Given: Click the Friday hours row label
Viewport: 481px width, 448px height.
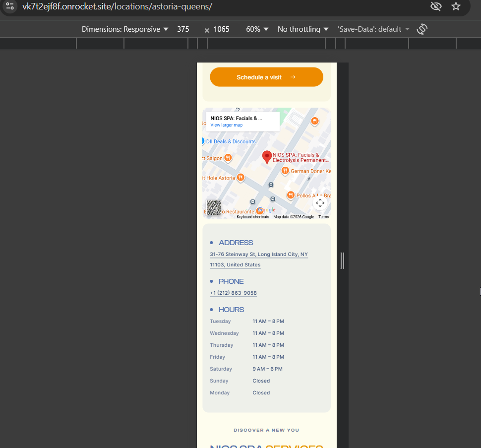Looking at the screenshot, I should (x=218, y=357).
